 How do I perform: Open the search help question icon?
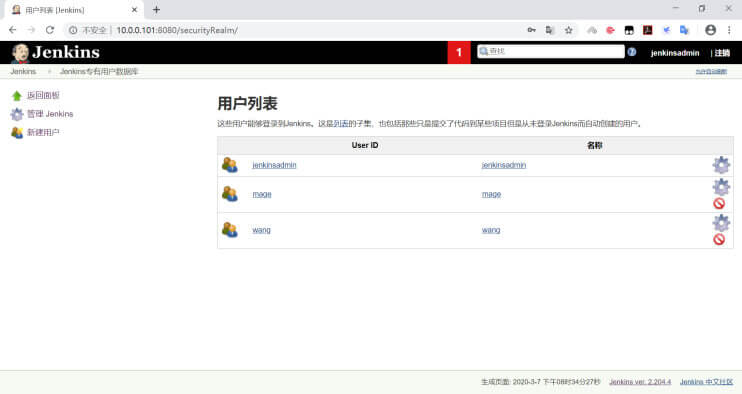tap(632, 52)
